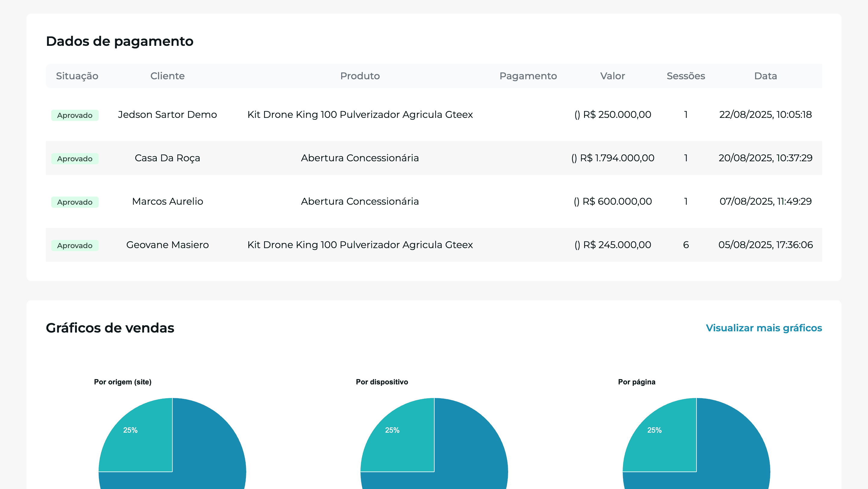This screenshot has width=868, height=489.
Task: Click Aprovado badge for Geovane Masiero
Action: tap(74, 245)
